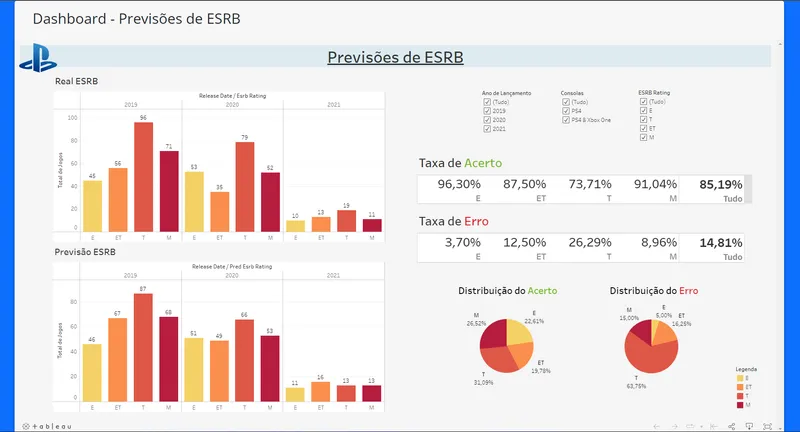800x432 pixels.
Task: Click the Release Date / Pred Esrb Rating header
Action: point(232,266)
